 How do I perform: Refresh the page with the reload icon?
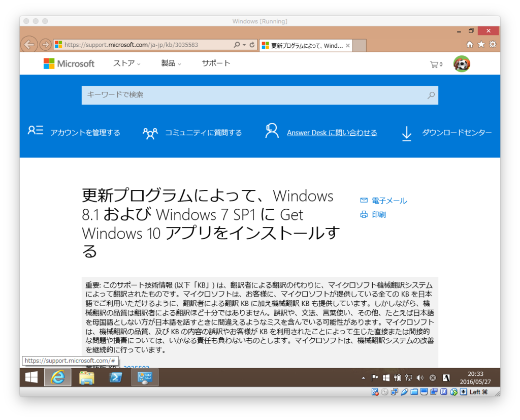[x=252, y=45]
